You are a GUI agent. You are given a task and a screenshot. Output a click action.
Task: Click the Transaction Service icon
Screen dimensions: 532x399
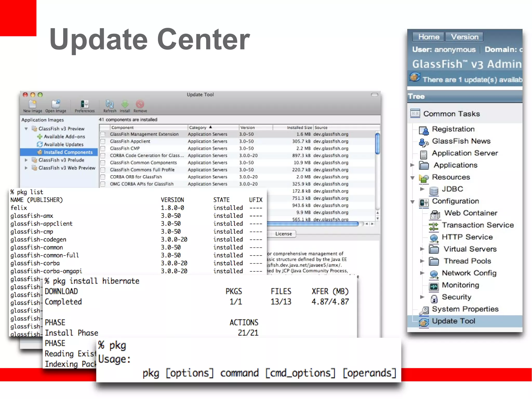(433, 227)
